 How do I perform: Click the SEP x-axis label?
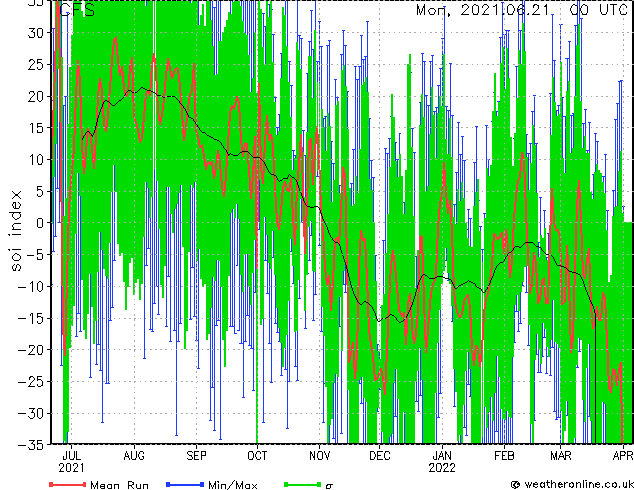pyautogui.click(x=197, y=456)
